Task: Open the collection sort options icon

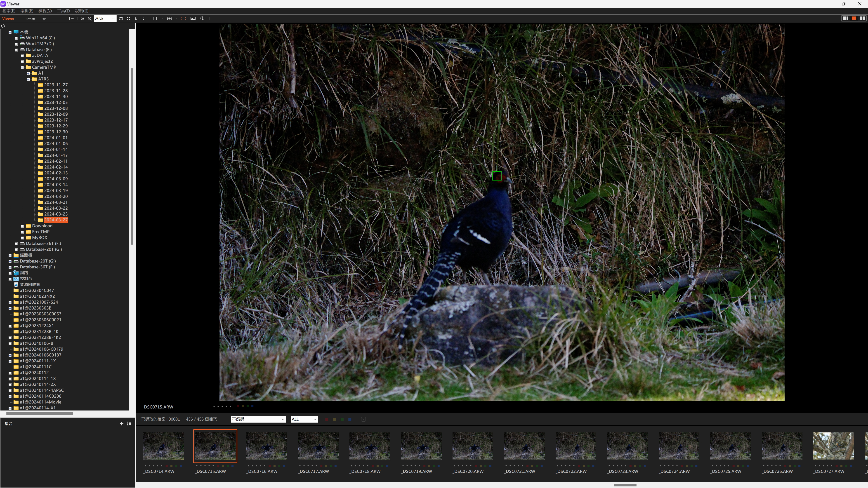Action: tap(129, 424)
